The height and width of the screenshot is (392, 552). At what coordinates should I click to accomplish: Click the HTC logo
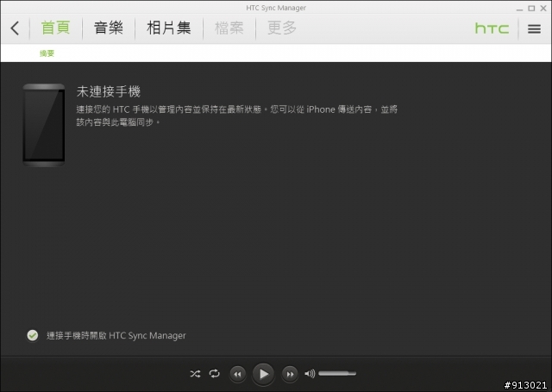coord(492,28)
